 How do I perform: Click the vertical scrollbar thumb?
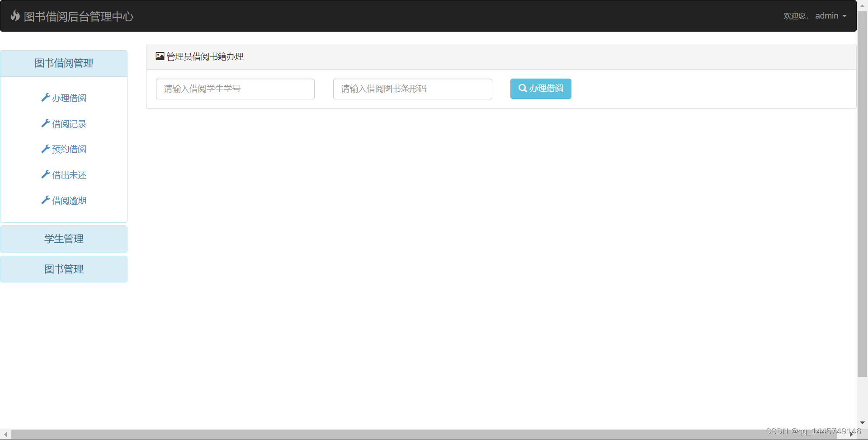coord(862,194)
